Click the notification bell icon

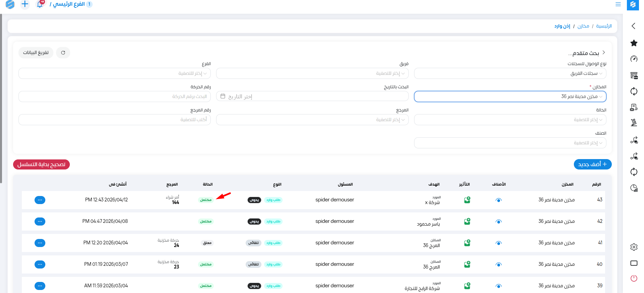click(40, 4)
